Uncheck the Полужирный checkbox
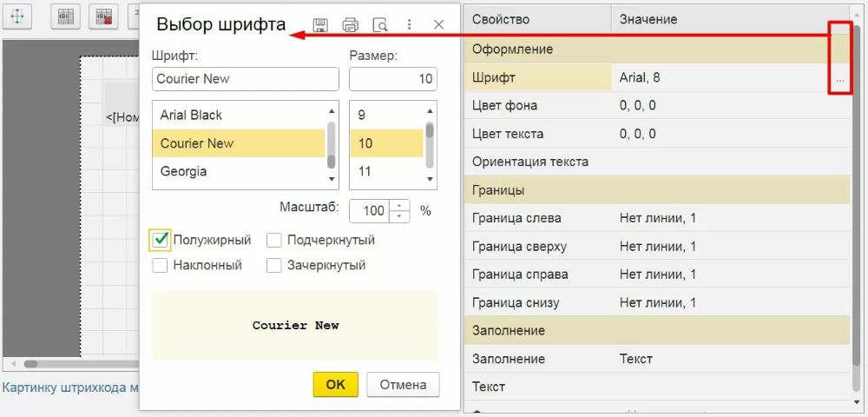 point(160,240)
